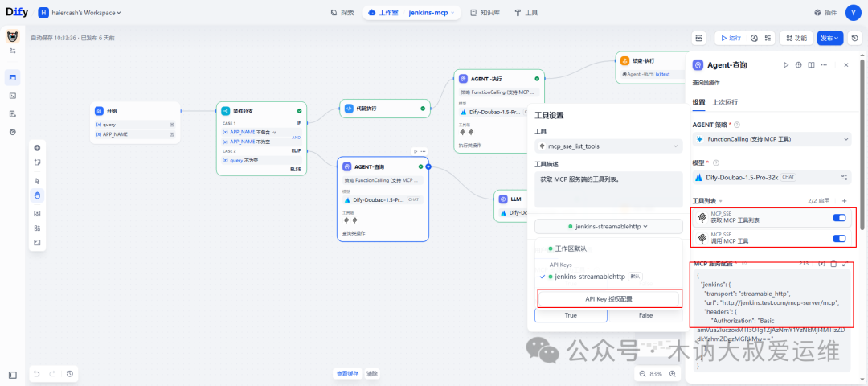Viewport: 868px width, 386px height.
Task: Click the export image canvas tool
Action: [x=37, y=213]
